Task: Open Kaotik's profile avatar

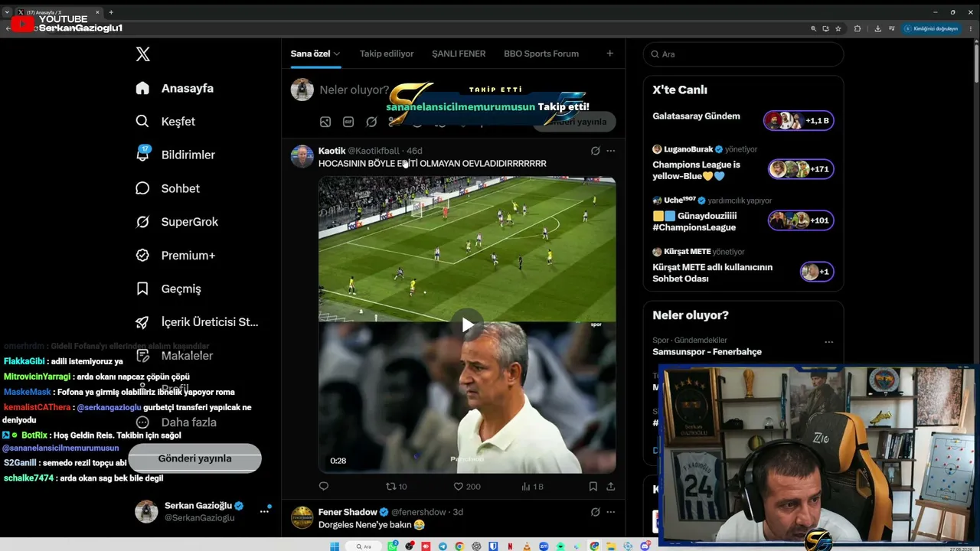Action: pyautogui.click(x=302, y=157)
